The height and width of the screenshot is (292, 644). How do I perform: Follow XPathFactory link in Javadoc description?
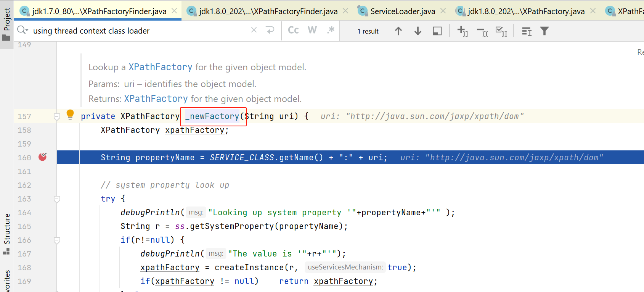(x=160, y=67)
